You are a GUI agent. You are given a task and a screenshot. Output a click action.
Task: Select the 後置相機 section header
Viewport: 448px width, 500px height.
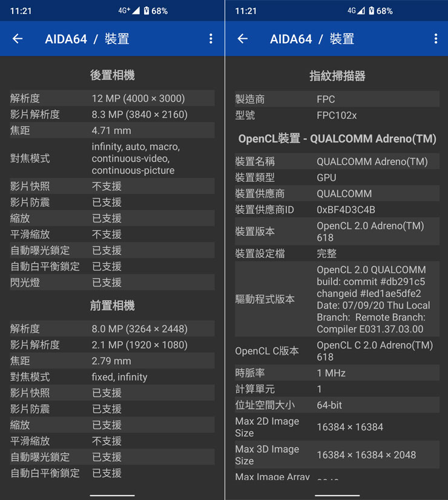[112, 75]
